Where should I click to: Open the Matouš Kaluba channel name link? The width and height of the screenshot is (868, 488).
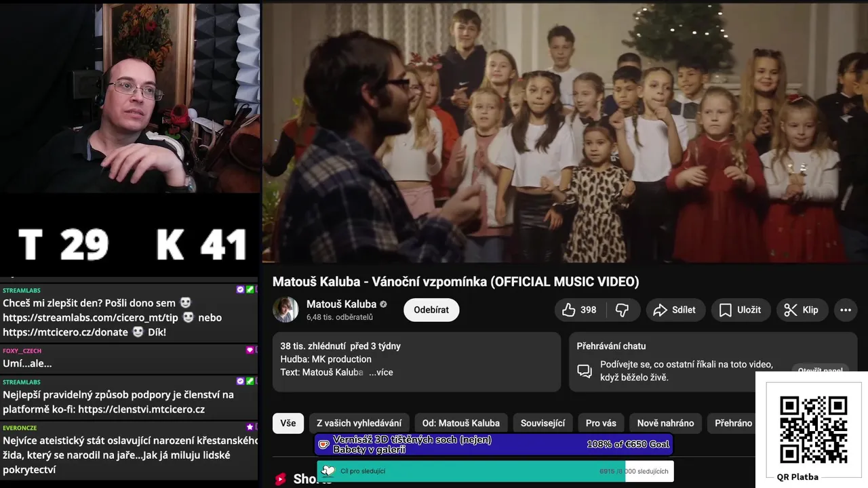pyautogui.click(x=341, y=304)
